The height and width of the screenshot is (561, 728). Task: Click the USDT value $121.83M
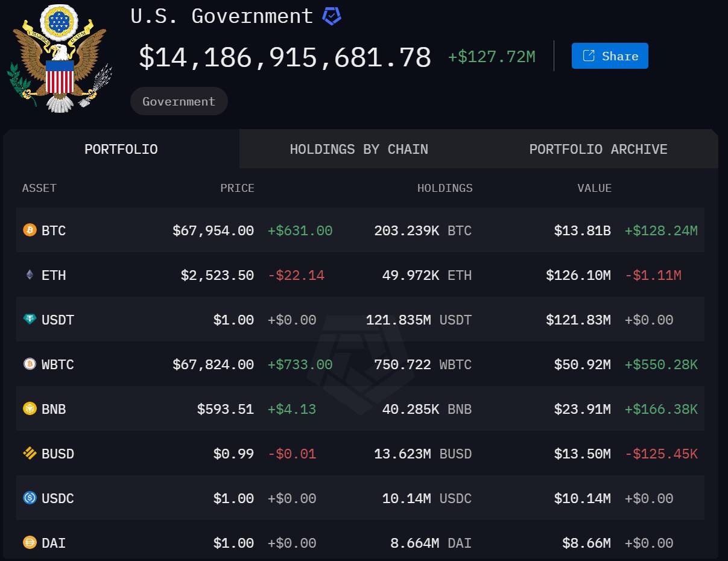pyautogui.click(x=578, y=320)
